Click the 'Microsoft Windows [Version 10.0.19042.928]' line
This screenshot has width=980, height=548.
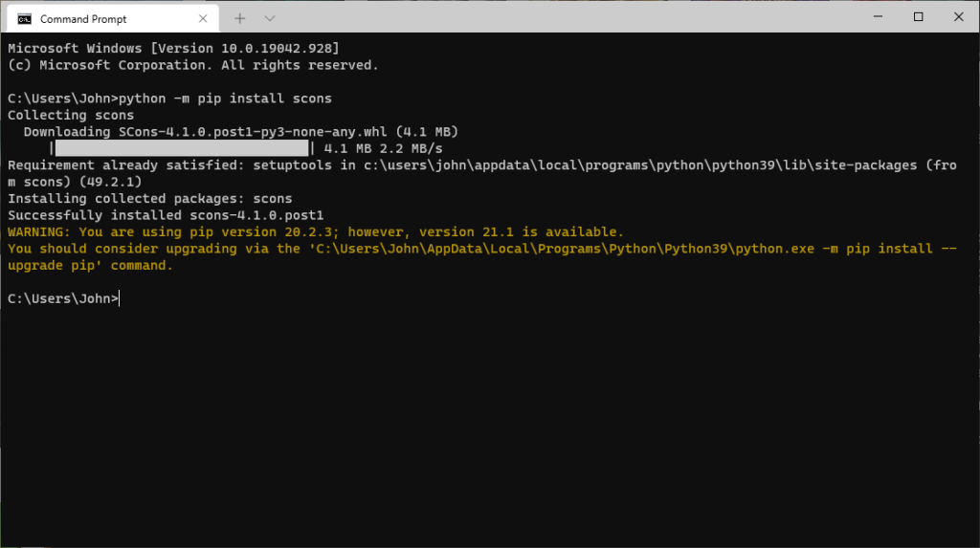173,48
